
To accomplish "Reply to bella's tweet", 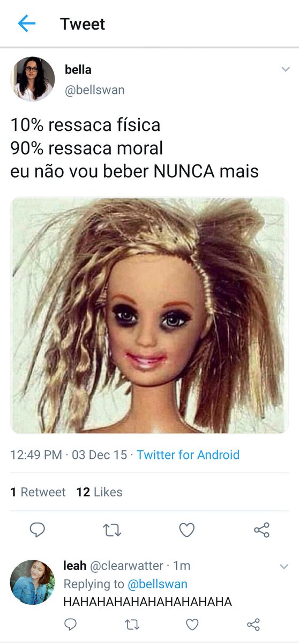I will [37, 530].
